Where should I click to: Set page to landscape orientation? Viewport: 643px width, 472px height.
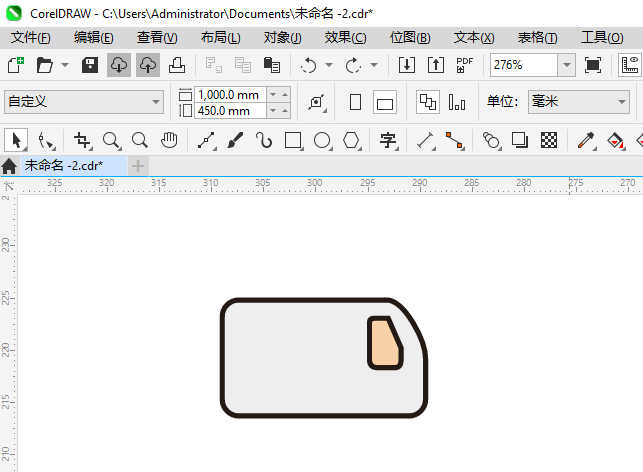click(385, 102)
